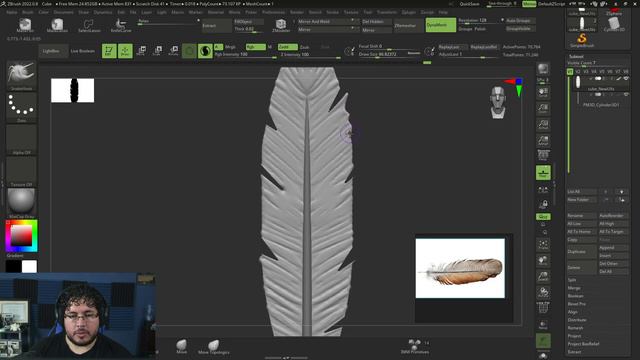Open the Document menu
This screenshot has height=360, width=640.
click(x=63, y=12)
